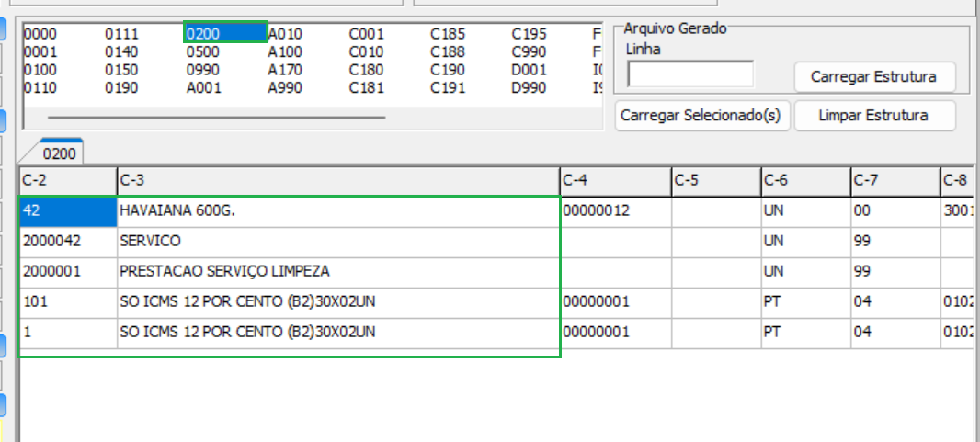Switch to the 0200 tab
Image resolution: width=980 pixels, height=442 pixels.
59,153
